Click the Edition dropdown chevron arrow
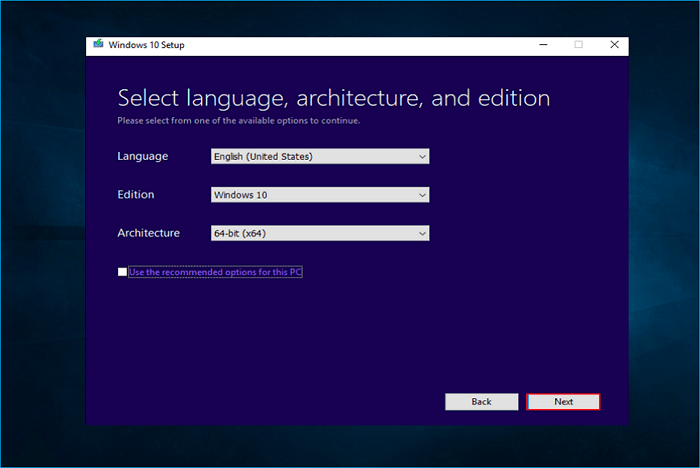The height and width of the screenshot is (468, 700). pyautogui.click(x=422, y=195)
